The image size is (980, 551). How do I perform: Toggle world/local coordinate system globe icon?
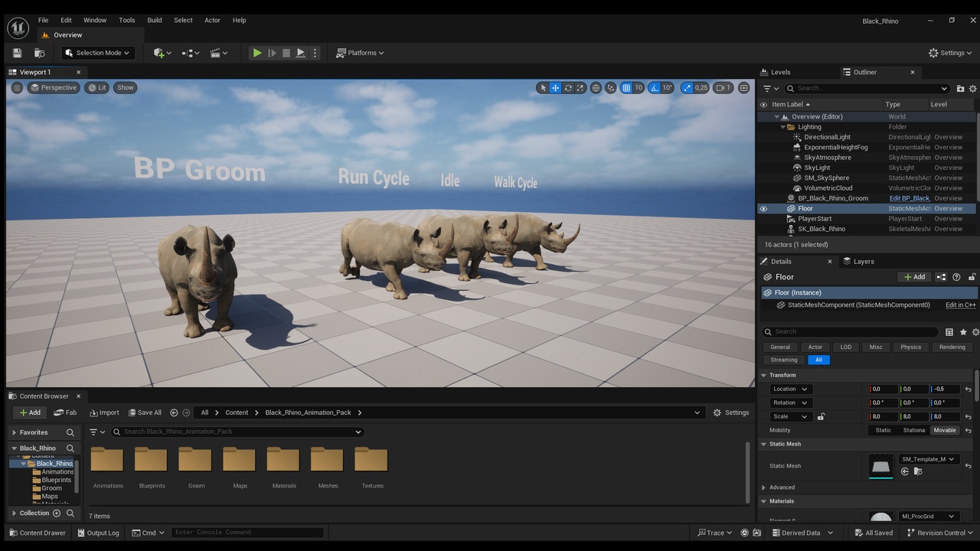pyautogui.click(x=596, y=88)
